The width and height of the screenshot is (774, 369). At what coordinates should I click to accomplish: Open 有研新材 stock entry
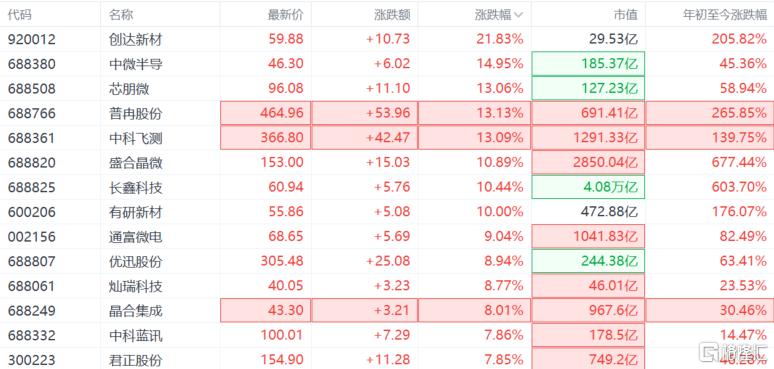[x=387, y=212]
